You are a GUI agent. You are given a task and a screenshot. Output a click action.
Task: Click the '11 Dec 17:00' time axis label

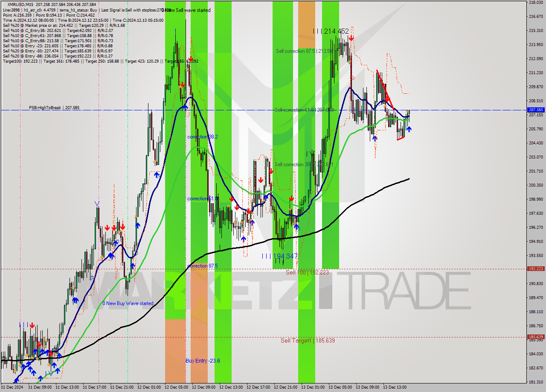click(94, 387)
